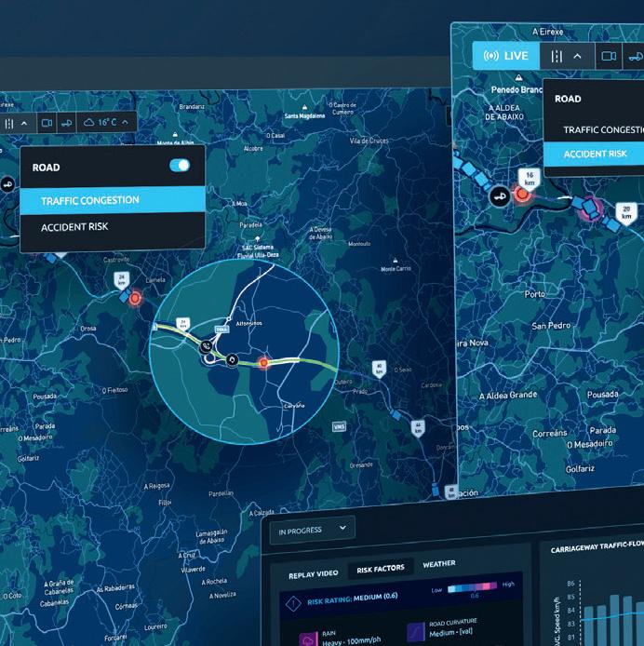
Task: Click the 40 km marker near O Seixo
Action: coord(379,369)
